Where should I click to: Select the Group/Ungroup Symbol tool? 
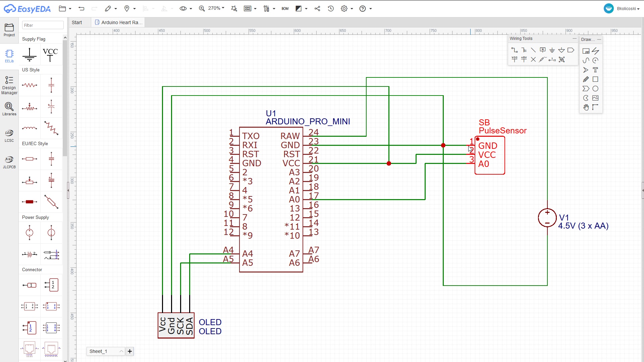[562, 59]
